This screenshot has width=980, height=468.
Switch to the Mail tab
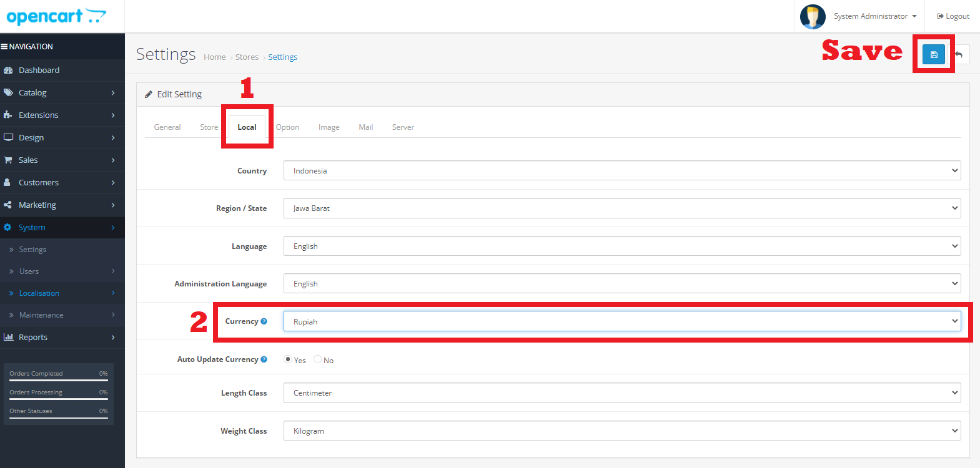(366, 127)
